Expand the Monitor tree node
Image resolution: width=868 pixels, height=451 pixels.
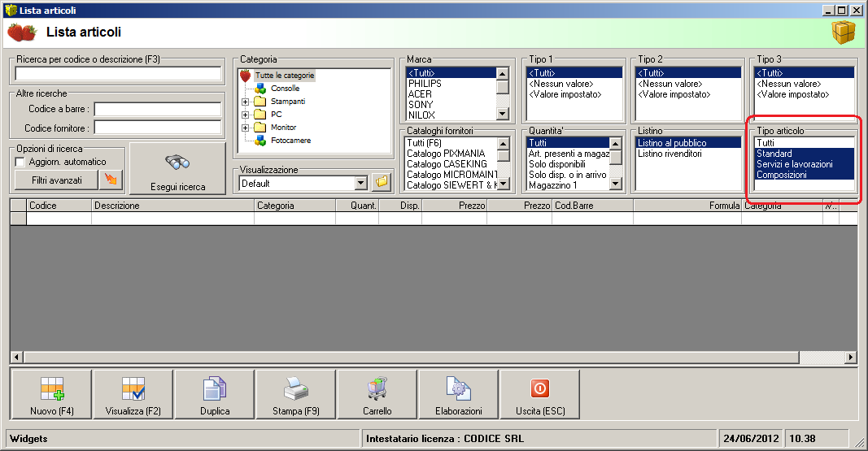point(245,128)
